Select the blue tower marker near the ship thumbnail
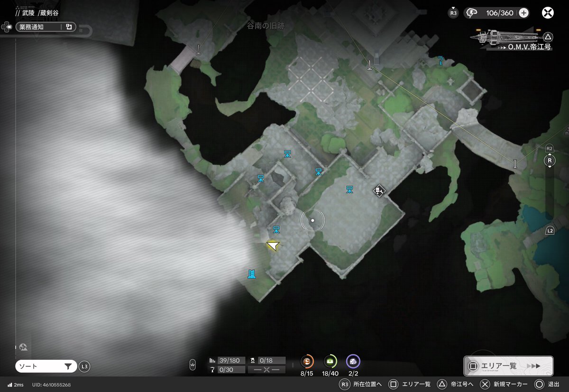Viewport: 569px width, 392px height. [x=441, y=60]
